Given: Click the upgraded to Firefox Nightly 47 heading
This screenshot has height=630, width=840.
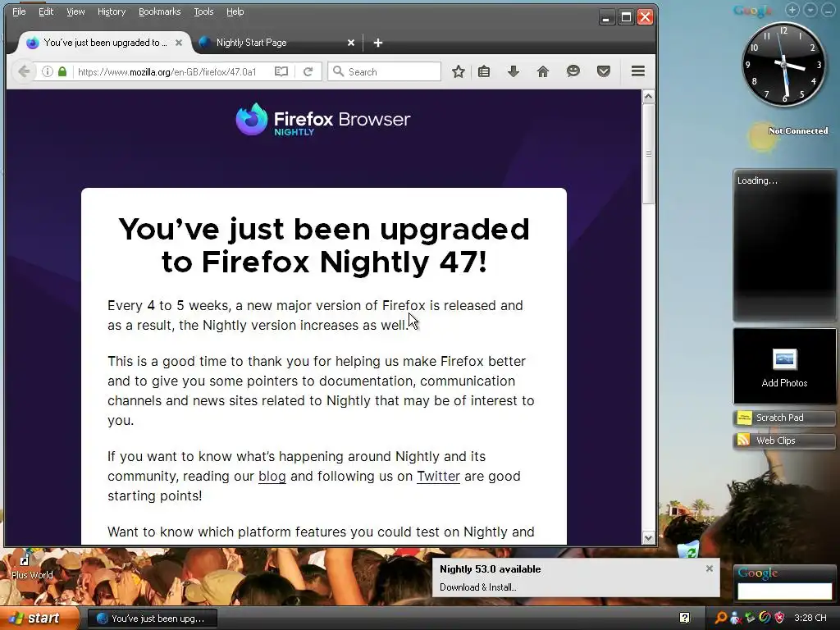Looking at the screenshot, I should [x=324, y=245].
